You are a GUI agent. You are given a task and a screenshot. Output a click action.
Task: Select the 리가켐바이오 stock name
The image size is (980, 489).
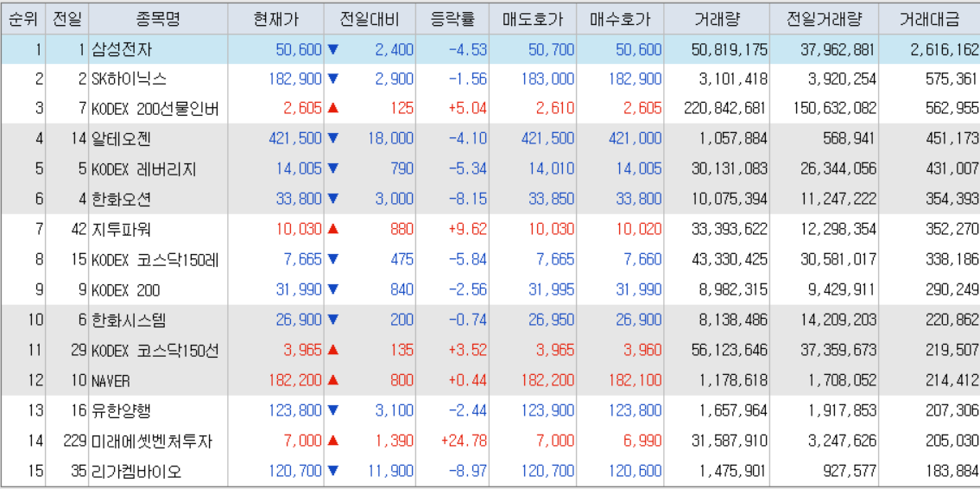pos(136,471)
